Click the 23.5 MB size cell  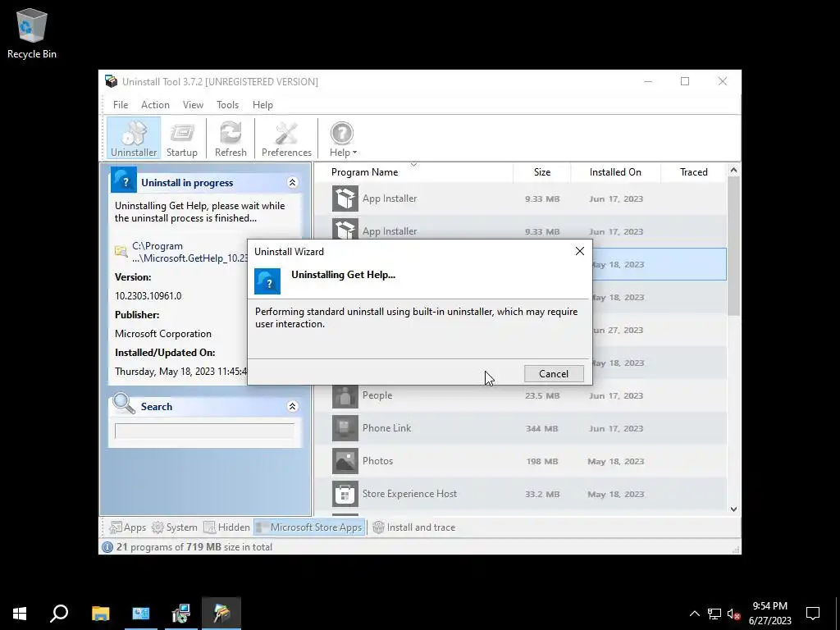click(542, 396)
